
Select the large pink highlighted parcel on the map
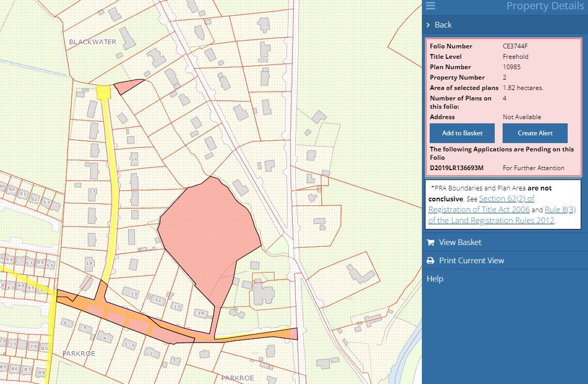208,229
